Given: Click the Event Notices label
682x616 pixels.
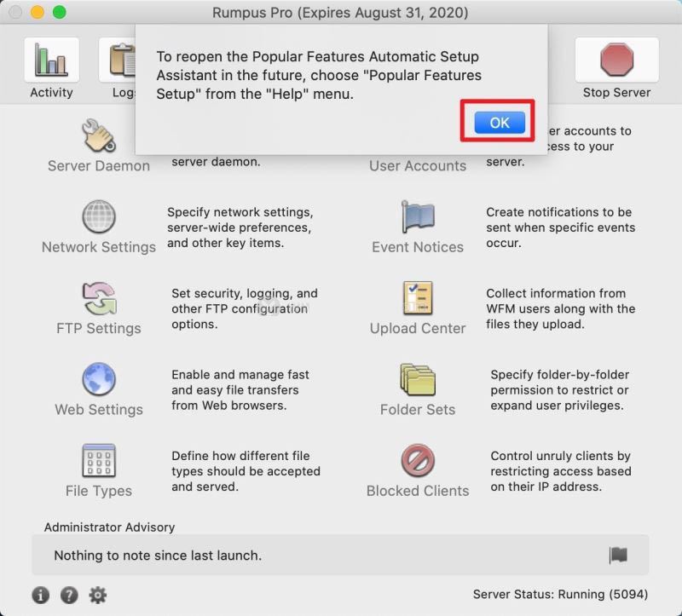Looking at the screenshot, I should coord(418,247).
